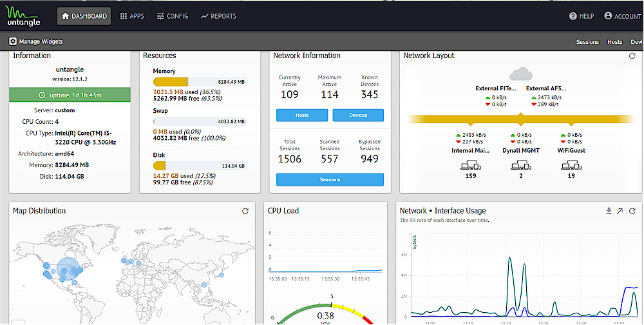Click the CPU Type Intel Core i3 text
The image size is (644, 325).
[86, 138]
